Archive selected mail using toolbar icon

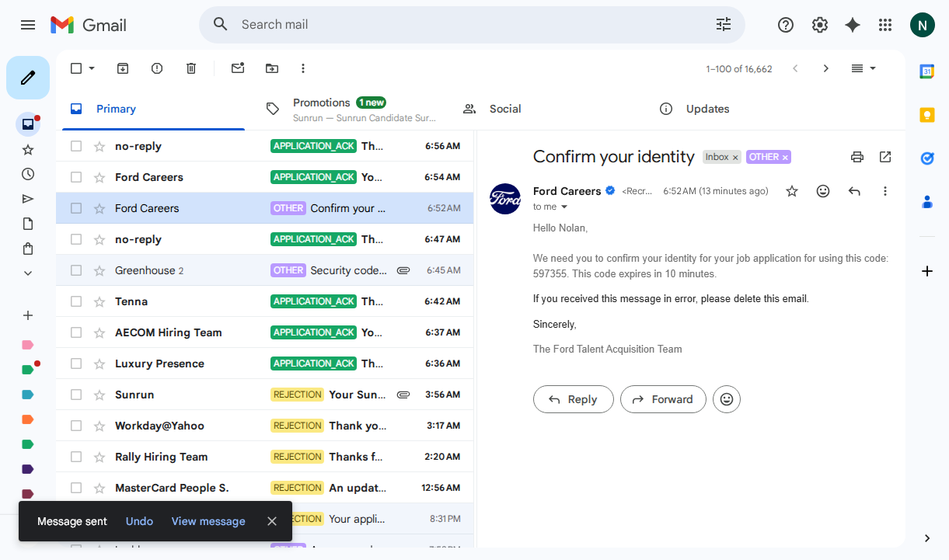click(x=123, y=68)
